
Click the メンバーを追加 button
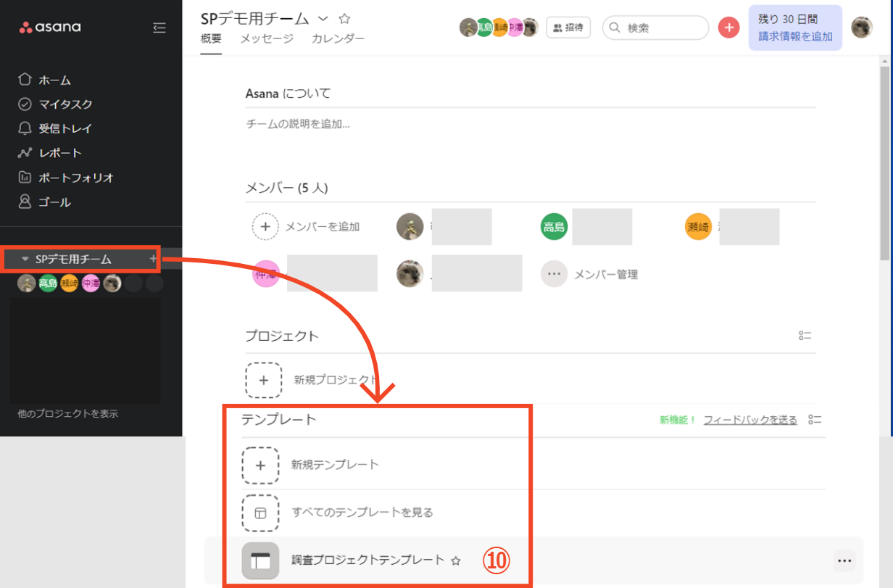306,227
